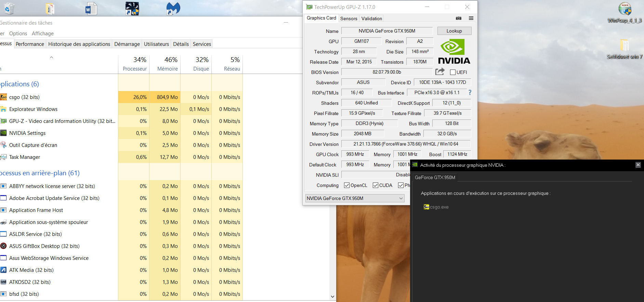Select the Graphics Card tab

click(321, 18)
